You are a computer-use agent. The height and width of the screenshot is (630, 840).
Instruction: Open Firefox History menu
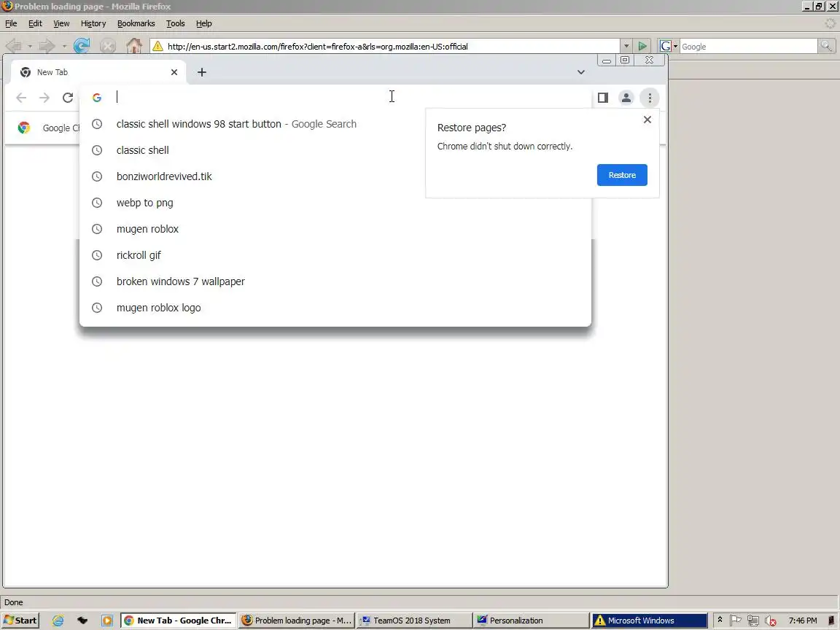click(93, 23)
